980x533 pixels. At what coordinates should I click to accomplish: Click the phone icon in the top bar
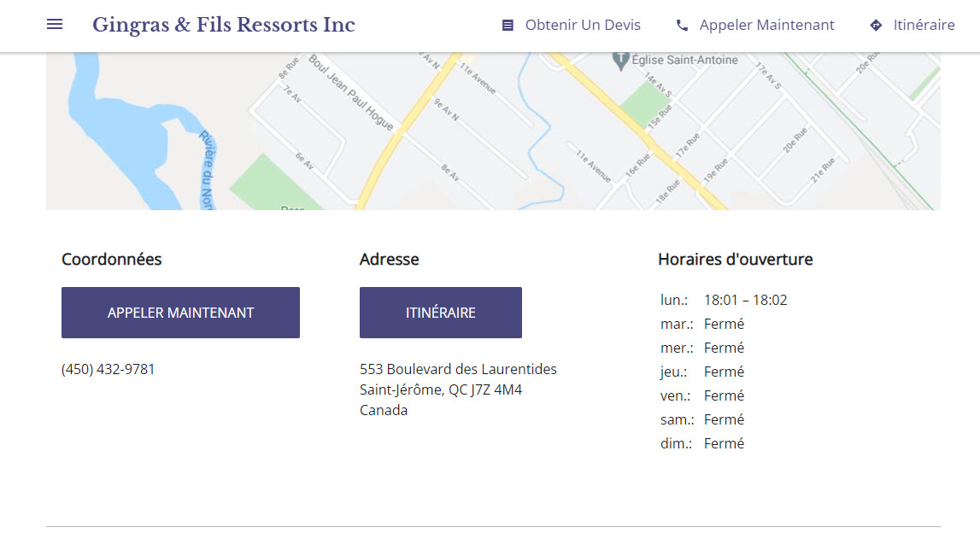(682, 26)
